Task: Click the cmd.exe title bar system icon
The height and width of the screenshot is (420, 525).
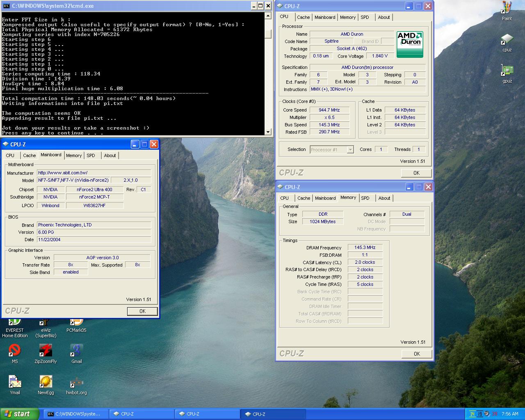Action: (x=6, y=6)
